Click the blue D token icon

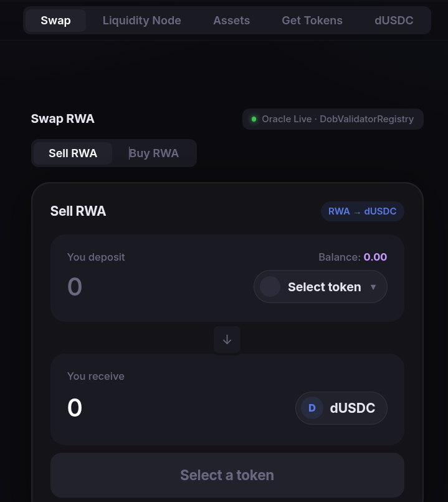pos(312,408)
